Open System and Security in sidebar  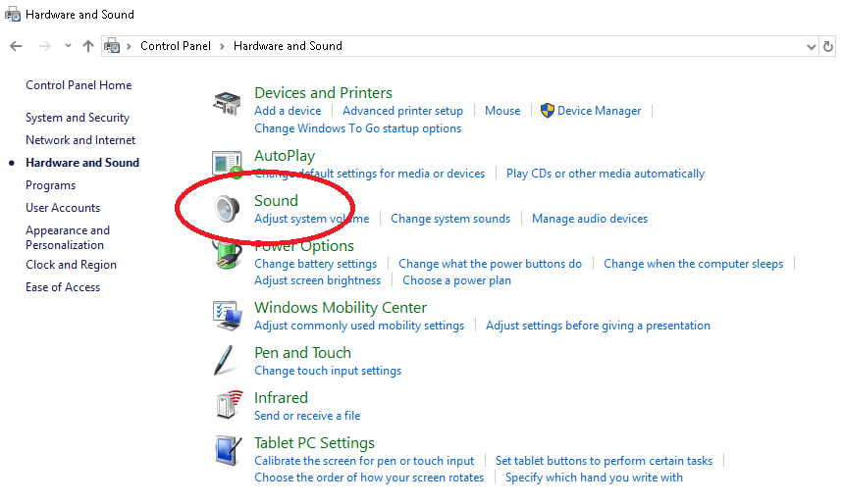click(78, 118)
